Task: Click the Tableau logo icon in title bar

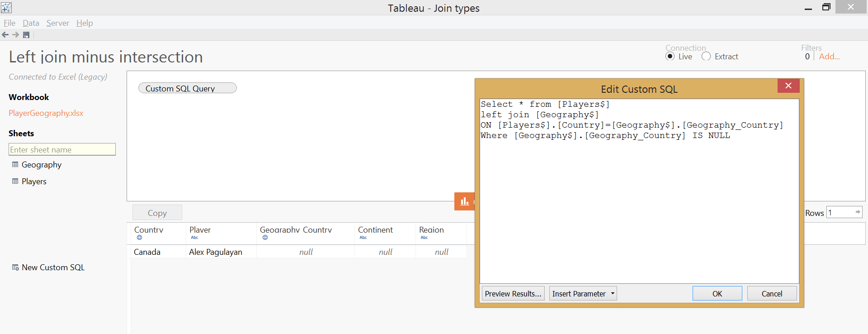Action: (6, 7)
